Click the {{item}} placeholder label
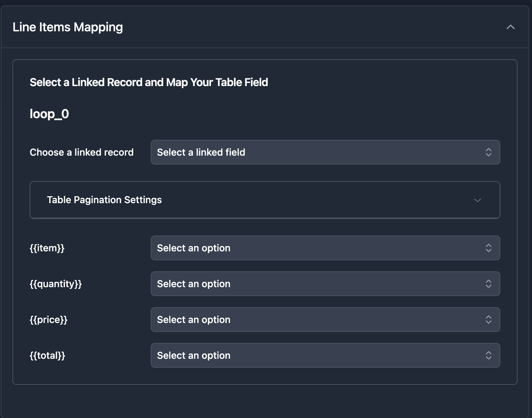The height and width of the screenshot is (418, 532). coord(47,248)
